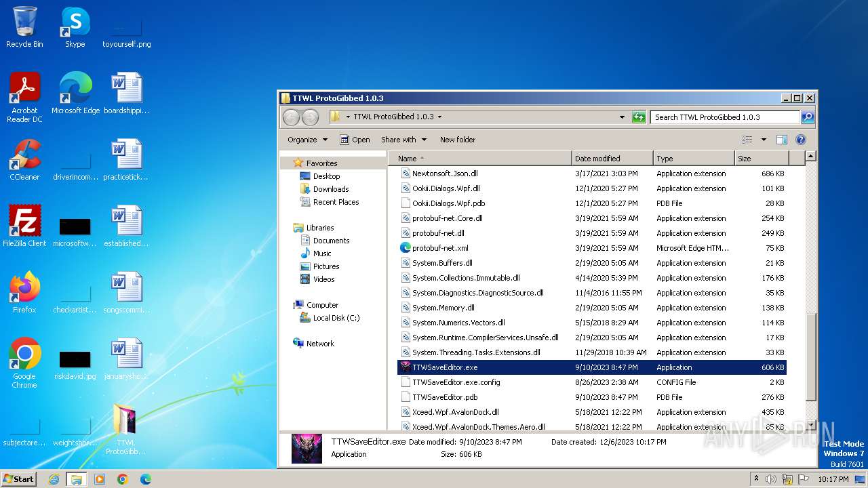Change view using the Views icon
The height and width of the screenshot is (488, 868).
pos(747,140)
